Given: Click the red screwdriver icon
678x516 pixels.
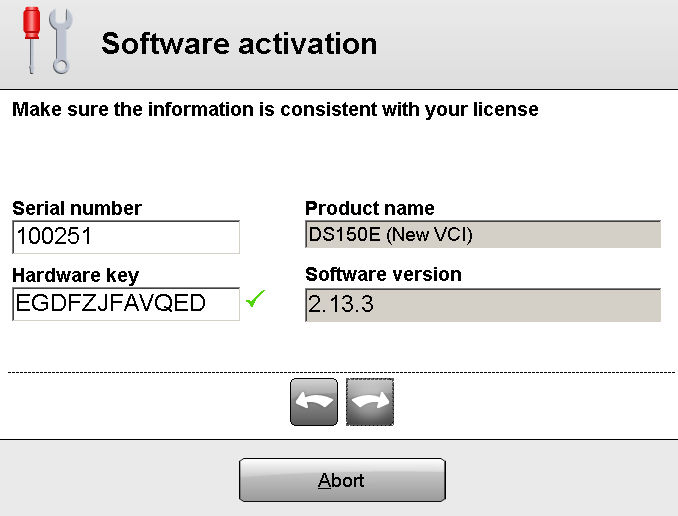Looking at the screenshot, I should click(31, 40).
